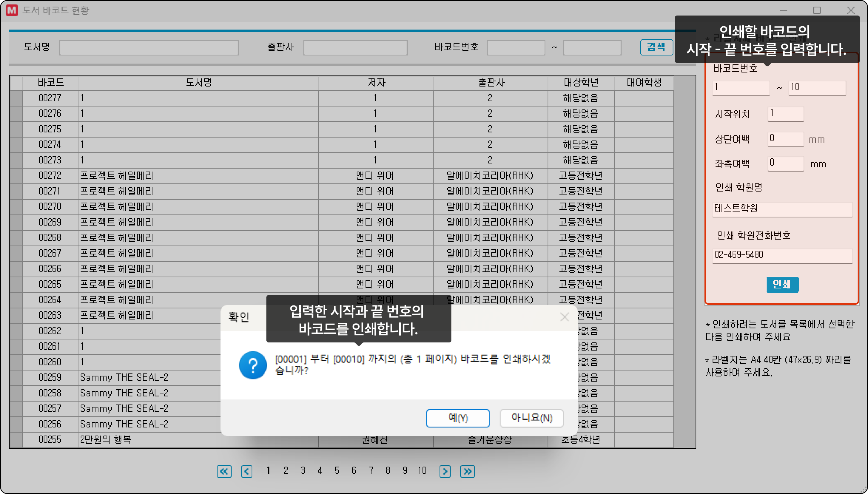Focus the 도서명 search field
The image size is (868, 494).
coord(149,48)
